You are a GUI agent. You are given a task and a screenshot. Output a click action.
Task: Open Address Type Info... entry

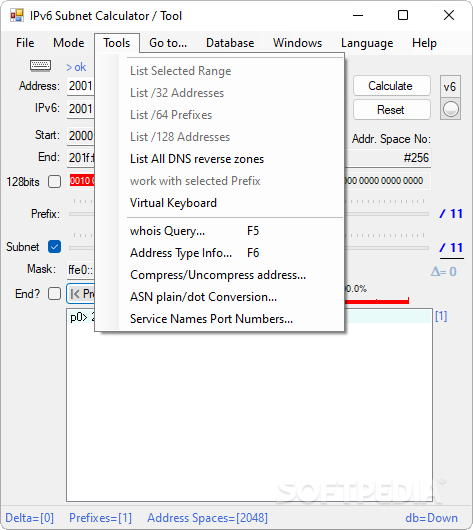click(x=220, y=253)
